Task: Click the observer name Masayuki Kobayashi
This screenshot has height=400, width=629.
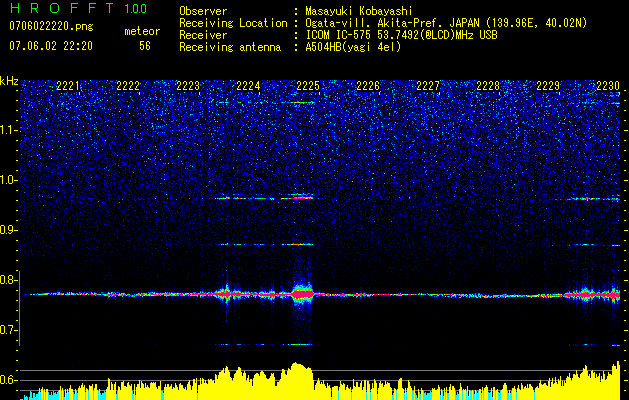Action: (x=358, y=11)
